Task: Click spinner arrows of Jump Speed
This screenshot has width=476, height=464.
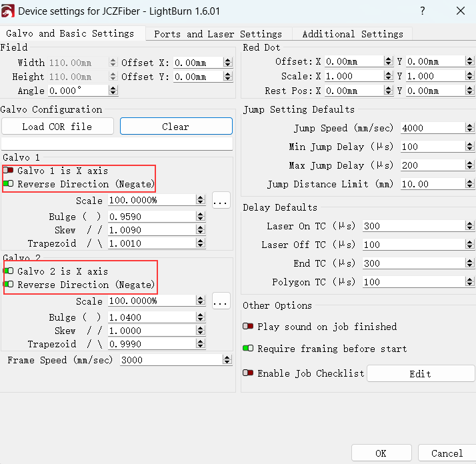Action: pos(469,128)
